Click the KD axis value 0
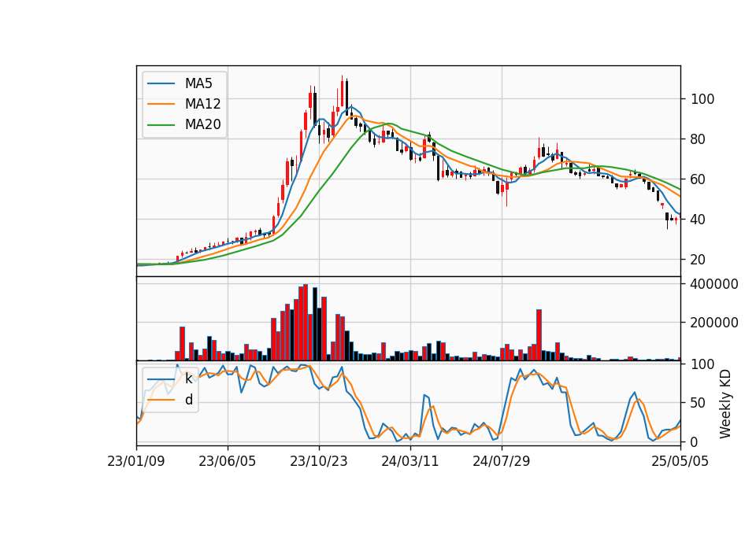The width and height of the screenshot is (756, 543). pos(695,441)
